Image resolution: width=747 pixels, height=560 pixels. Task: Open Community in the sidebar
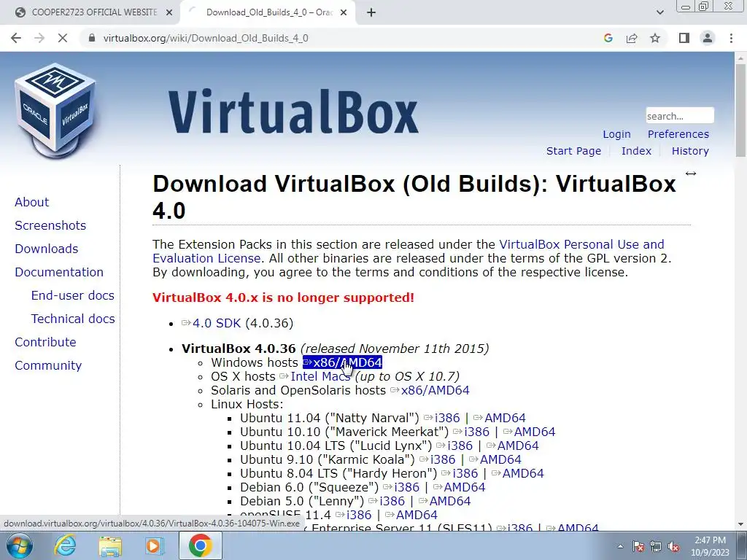click(48, 365)
